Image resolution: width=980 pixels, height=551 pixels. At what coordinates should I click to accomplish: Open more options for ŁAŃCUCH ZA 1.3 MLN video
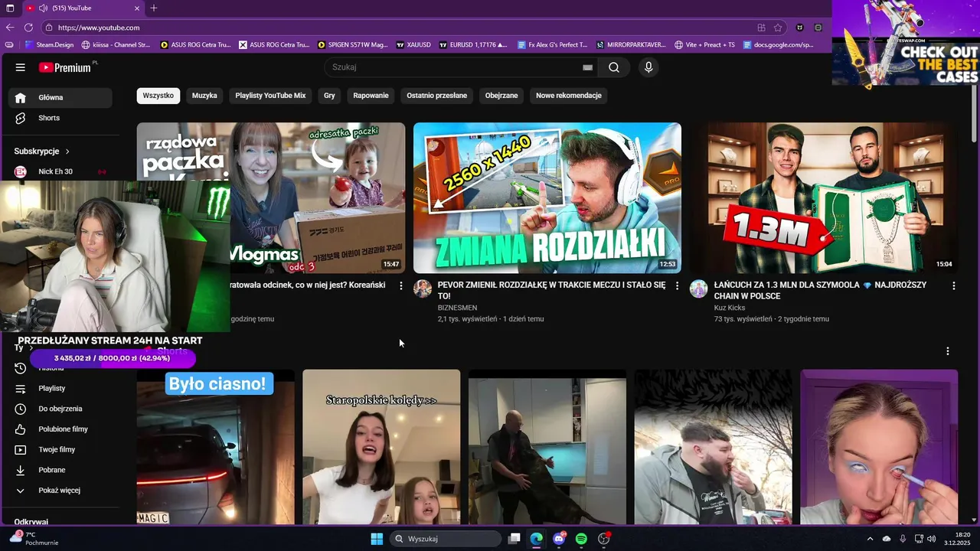coord(953,285)
